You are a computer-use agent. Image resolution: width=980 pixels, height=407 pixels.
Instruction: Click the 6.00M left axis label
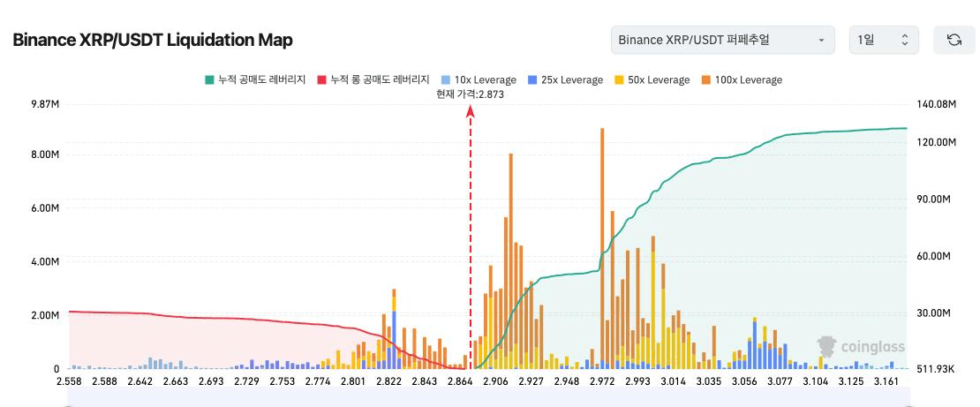(44, 208)
